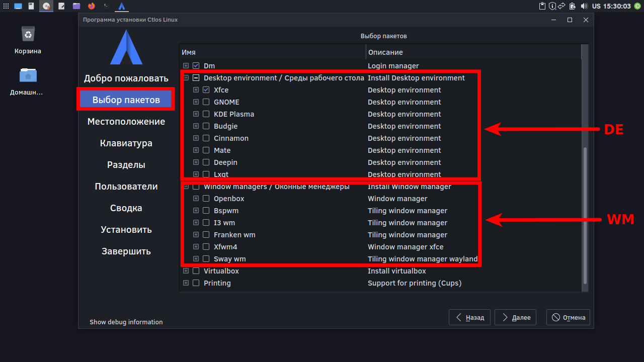Expand the Xfwm4 tree node

tap(196, 247)
